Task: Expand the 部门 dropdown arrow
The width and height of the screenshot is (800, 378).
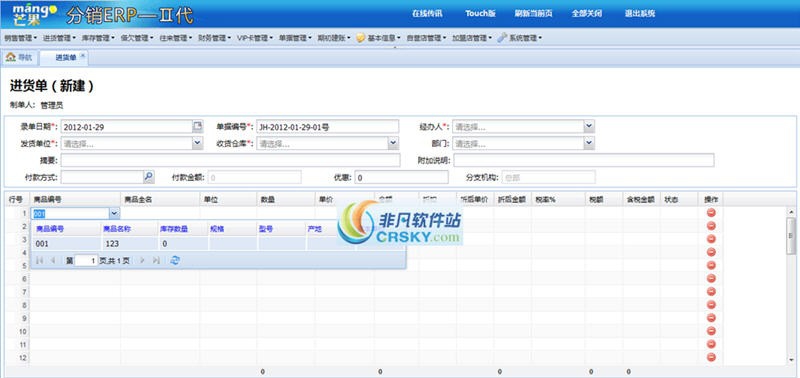Action: 589,144
